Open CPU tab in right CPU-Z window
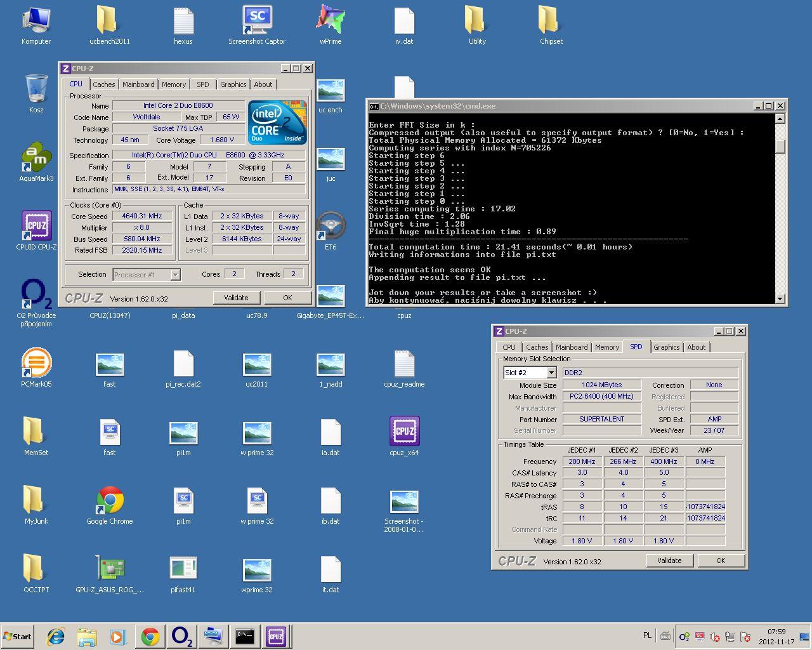This screenshot has width=812, height=650. pos(509,347)
